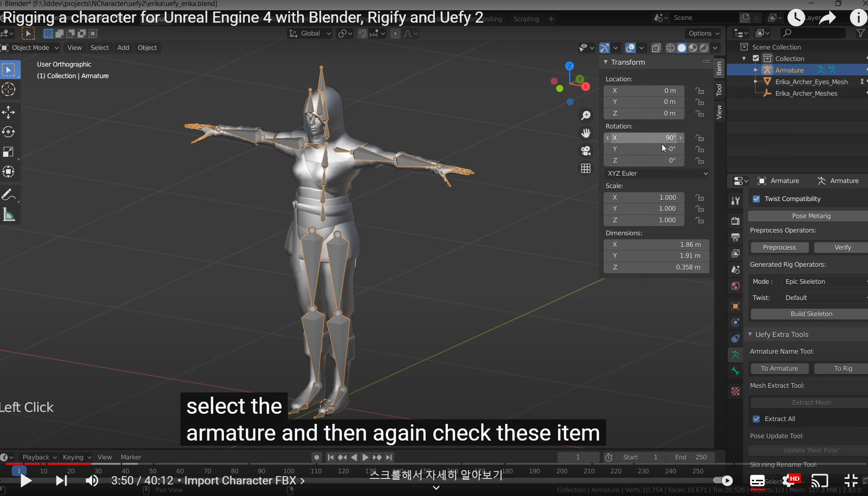Select the Measure tool
The height and width of the screenshot is (496, 868).
click(x=9, y=214)
